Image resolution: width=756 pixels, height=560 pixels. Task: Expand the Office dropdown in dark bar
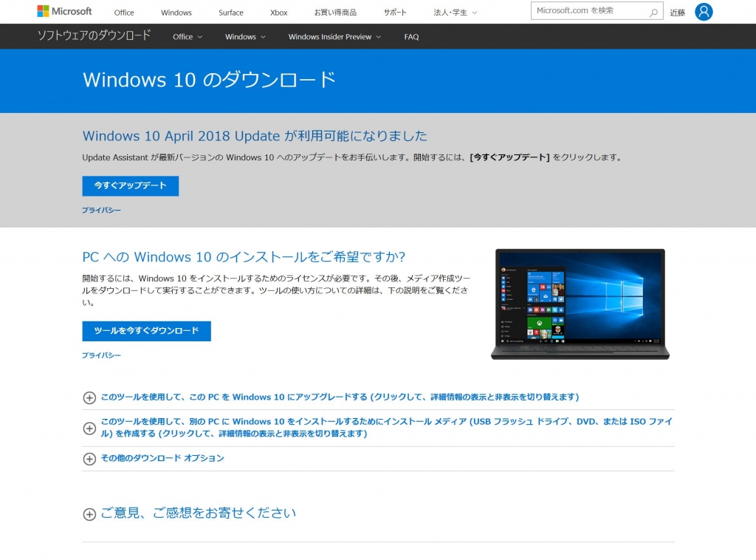click(x=188, y=37)
